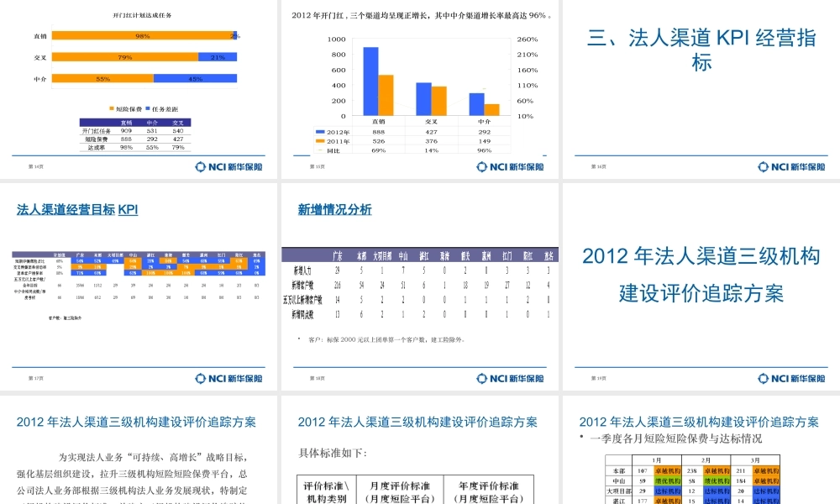The width and height of the screenshot is (840, 504).
Task: Click the page label 第18页
Action: (x=318, y=378)
